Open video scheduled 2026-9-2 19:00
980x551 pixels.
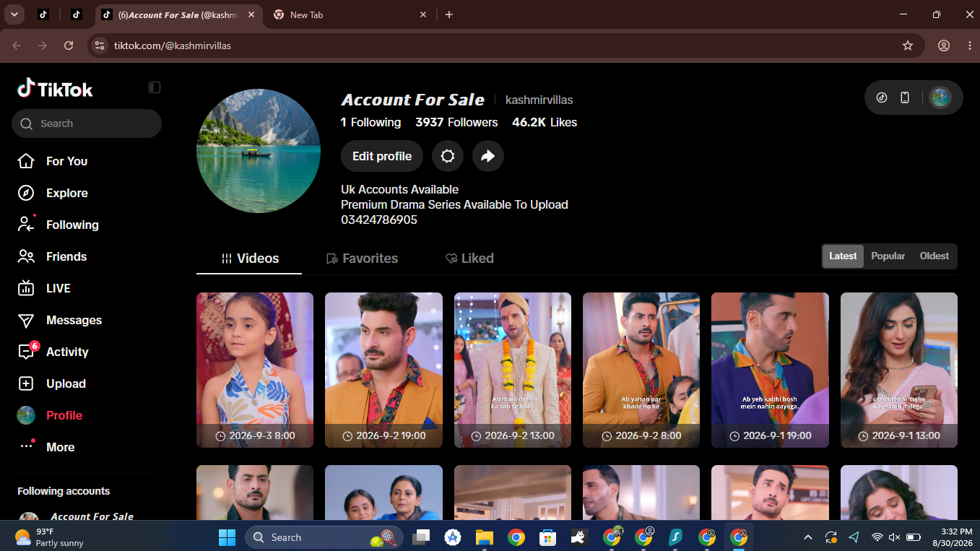click(x=383, y=370)
